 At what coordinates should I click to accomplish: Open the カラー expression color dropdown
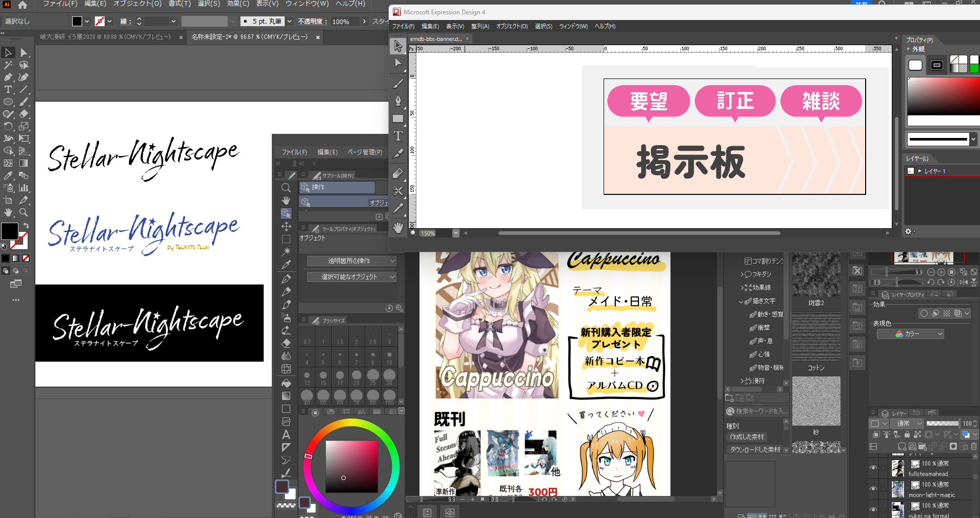click(910, 334)
